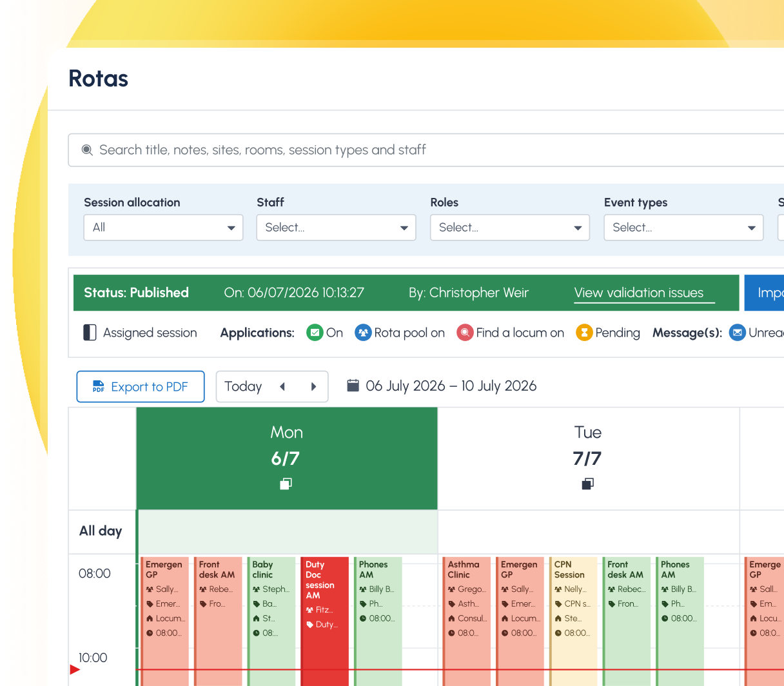Screen dimensions: 784x686
Task: Click the 08:00 time label
Action: click(x=95, y=573)
